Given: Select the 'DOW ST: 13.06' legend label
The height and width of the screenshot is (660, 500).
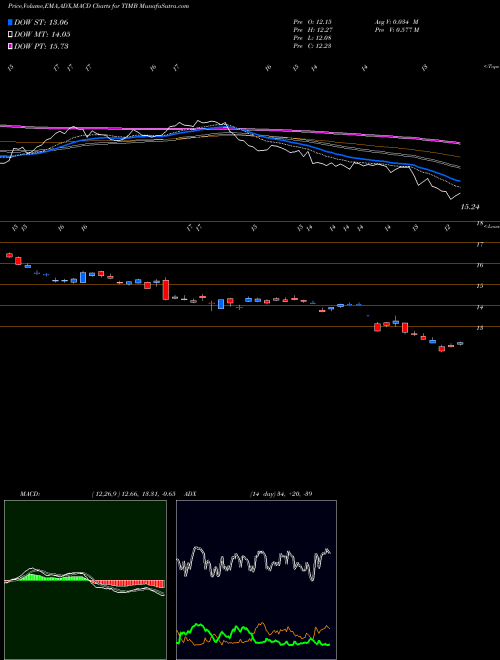Looking at the screenshot, I should coord(41,22).
